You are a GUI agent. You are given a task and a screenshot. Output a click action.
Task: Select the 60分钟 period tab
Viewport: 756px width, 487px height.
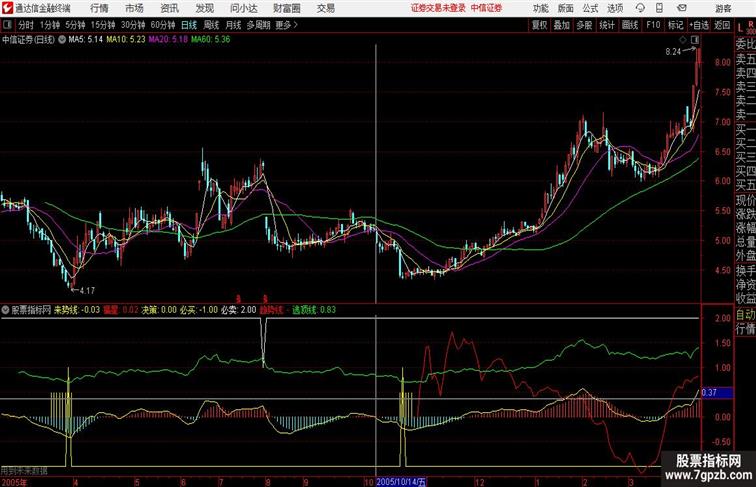click(163, 25)
